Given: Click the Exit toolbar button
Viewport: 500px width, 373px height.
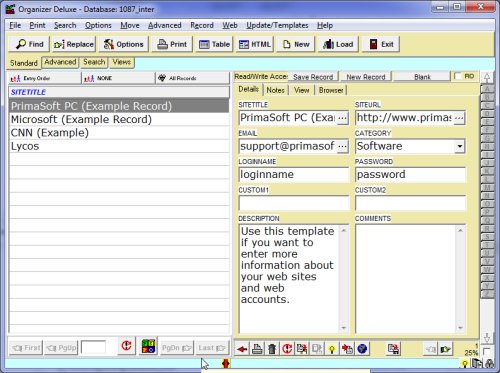Looking at the screenshot, I should tap(381, 44).
